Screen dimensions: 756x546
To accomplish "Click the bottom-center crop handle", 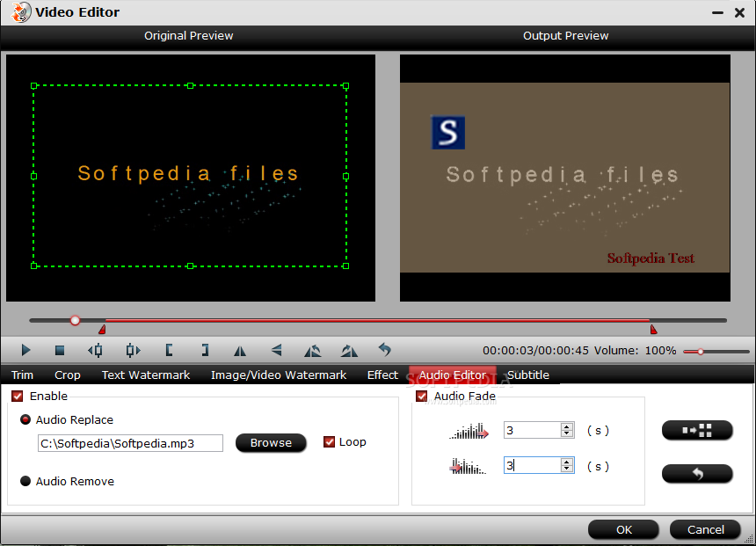I will [191, 266].
